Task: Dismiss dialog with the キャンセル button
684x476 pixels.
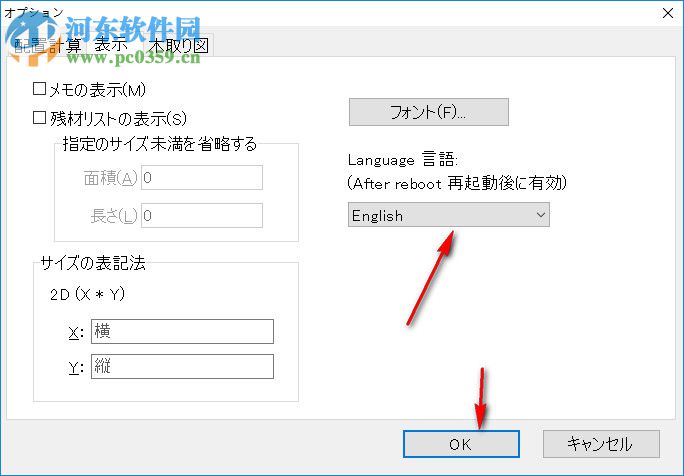Action: [601, 444]
